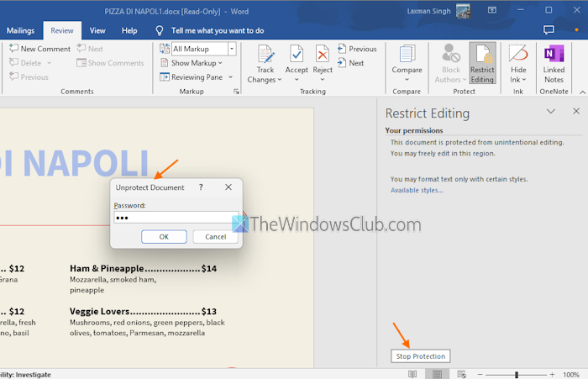Click Next in the Tracking group
Screen dimensions: 588x379
point(350,63)
